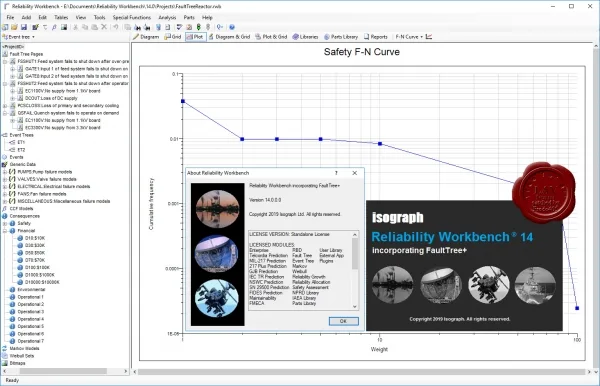Viewport: 600px width, 386px height.
Task: Expand the Safety consequence node
Action: click(x=5, y=223)
